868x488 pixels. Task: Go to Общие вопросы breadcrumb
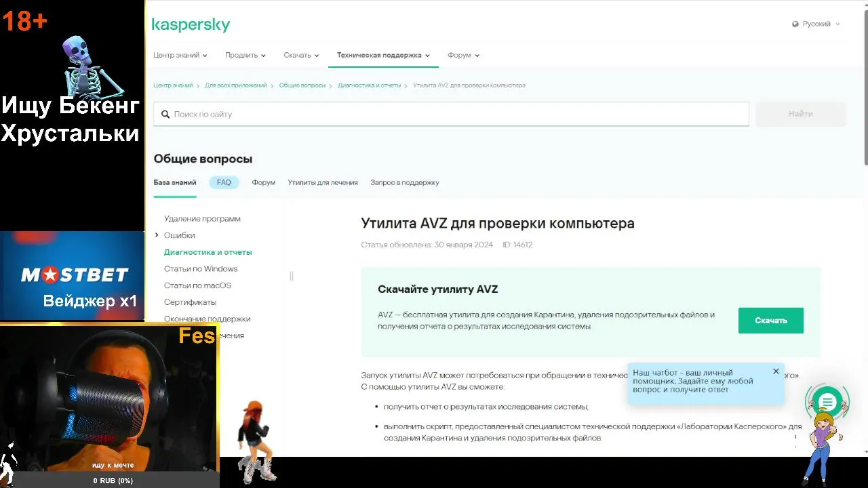pos(302,85)
